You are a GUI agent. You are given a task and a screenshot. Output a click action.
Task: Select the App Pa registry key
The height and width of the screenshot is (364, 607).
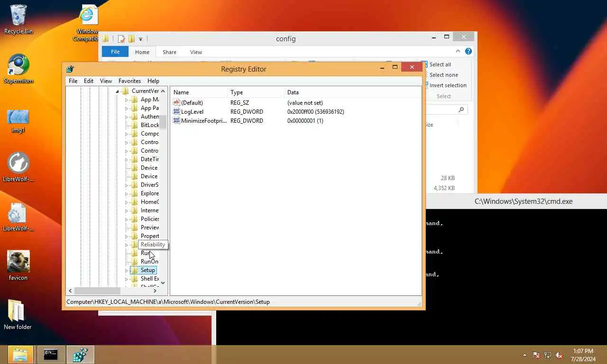click(x=149, y=108)
